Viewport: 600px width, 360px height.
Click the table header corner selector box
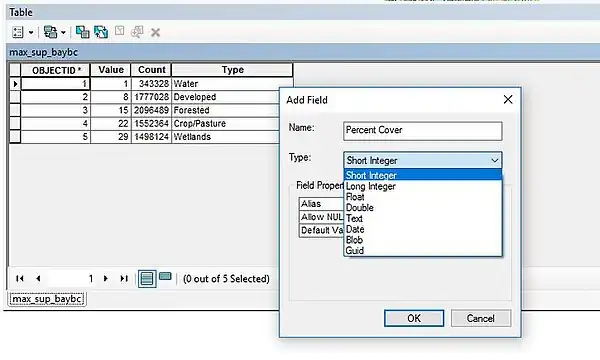15,70
